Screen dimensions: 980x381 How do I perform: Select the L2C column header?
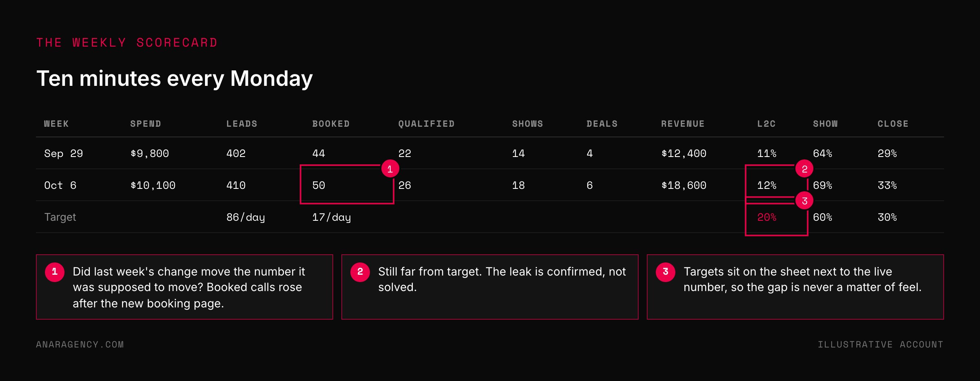[x=766, y=123]
